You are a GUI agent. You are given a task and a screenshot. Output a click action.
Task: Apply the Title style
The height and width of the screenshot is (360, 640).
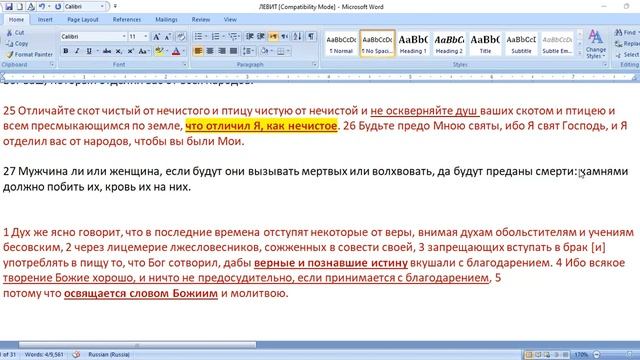[485, 43]
